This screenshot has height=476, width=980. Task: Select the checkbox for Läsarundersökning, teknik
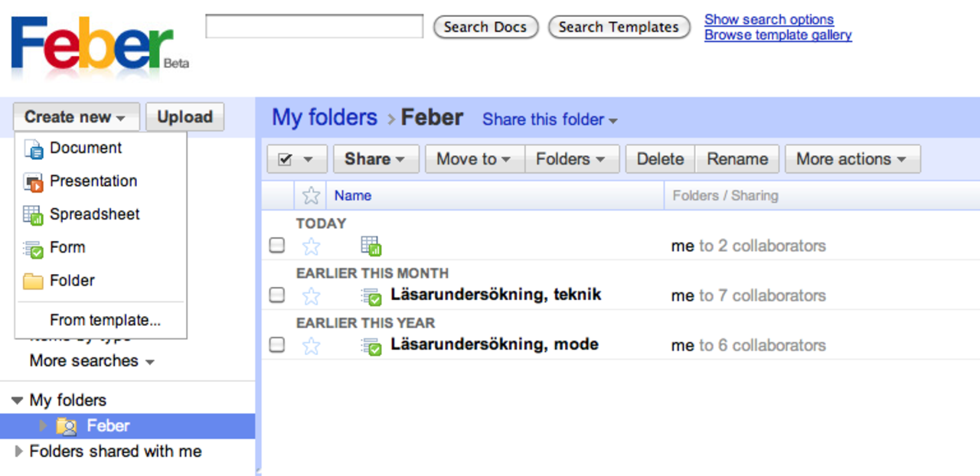coord(276,295)
